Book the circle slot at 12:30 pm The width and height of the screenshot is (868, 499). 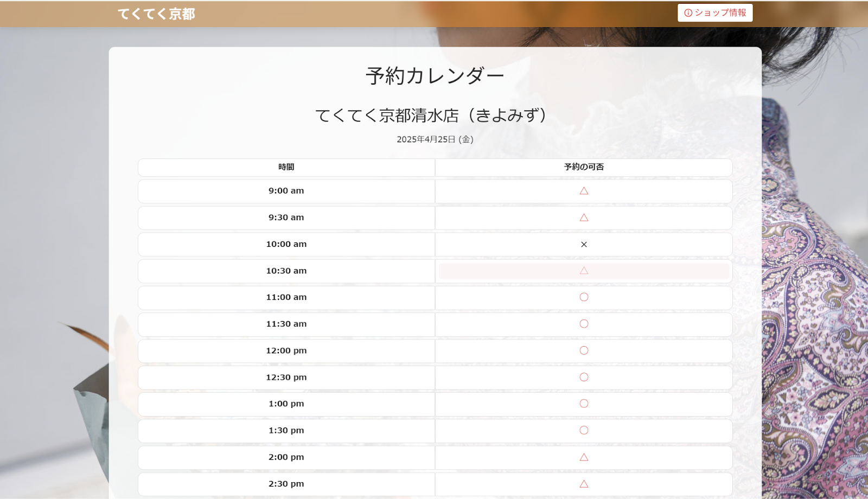coord(584,377)
